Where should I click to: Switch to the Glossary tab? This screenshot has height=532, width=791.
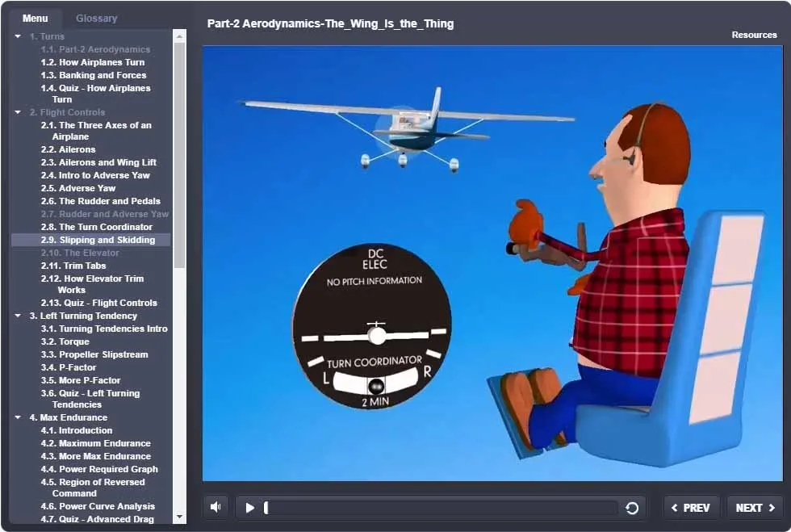pyautogui.click(x=96, y=19)
